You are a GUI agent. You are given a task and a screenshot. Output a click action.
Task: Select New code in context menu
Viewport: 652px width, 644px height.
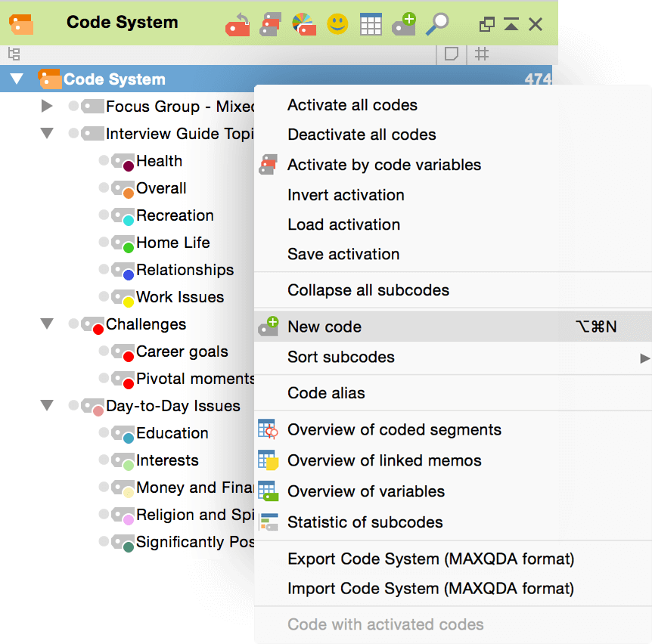tap(452, 327)
